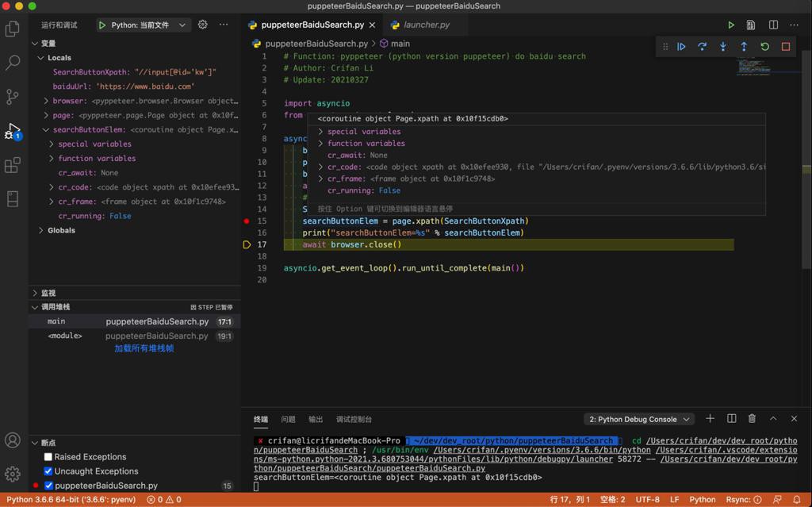Open the Source Control view
Viewport: 812px width, 507px height.
click(x=13, y=96)
